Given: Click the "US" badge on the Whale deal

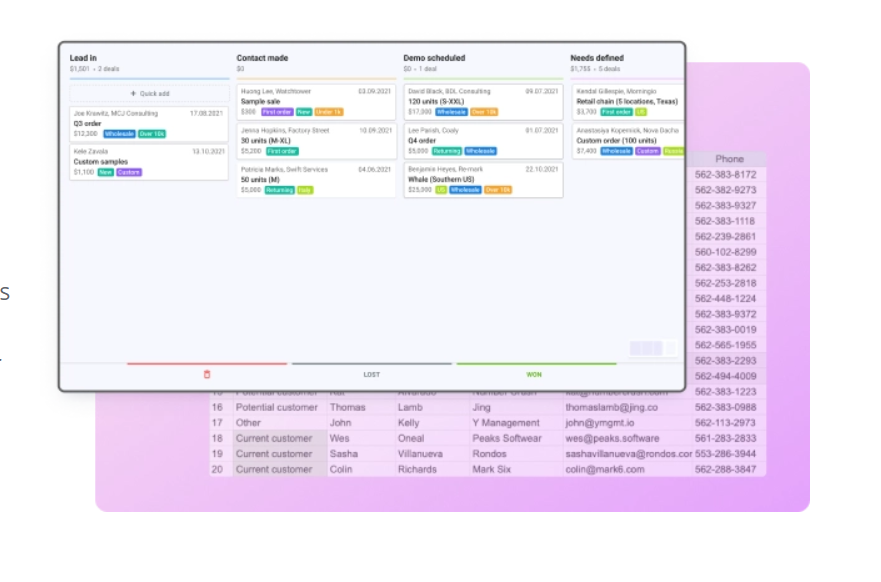Looking at the screenshot, I should [x=440, y=189].
